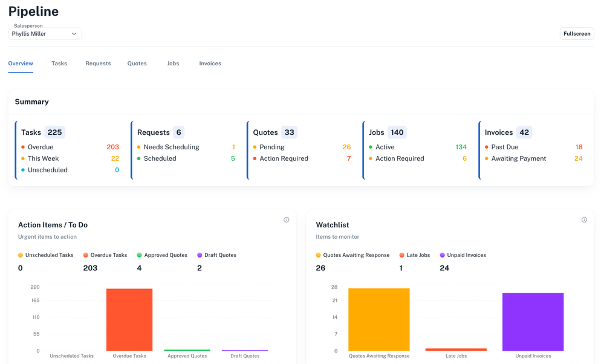Open the Salesperson dropdown
Viewport: 604px width, 364px height.
point(45,34)
